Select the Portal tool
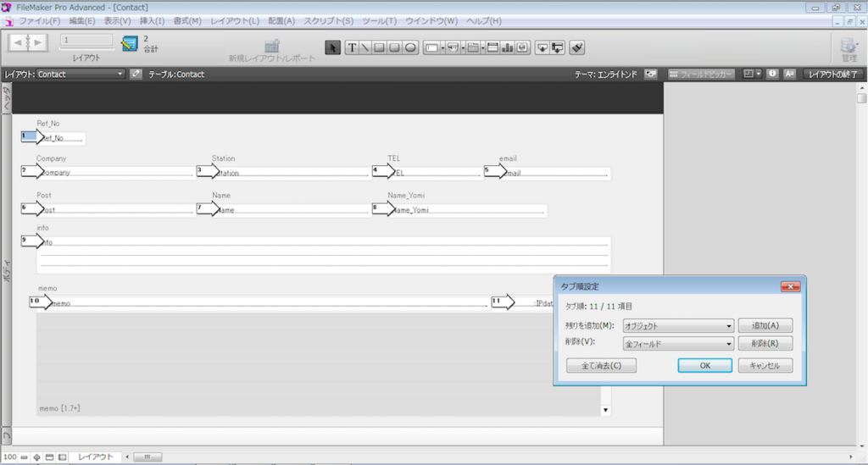This screenshot has height=465, width=868. pos(492,47)
